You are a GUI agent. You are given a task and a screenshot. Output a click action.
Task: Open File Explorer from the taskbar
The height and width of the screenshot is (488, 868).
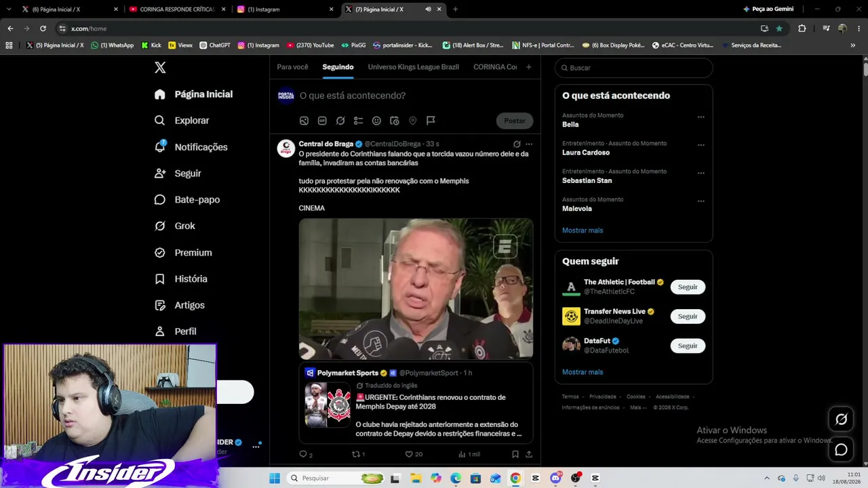[416, 479]
